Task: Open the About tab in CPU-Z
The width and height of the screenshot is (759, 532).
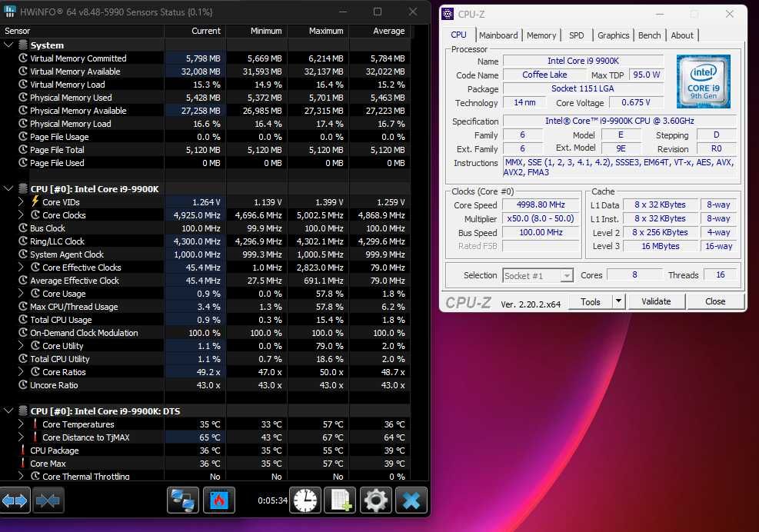Action: click(682, 35)
